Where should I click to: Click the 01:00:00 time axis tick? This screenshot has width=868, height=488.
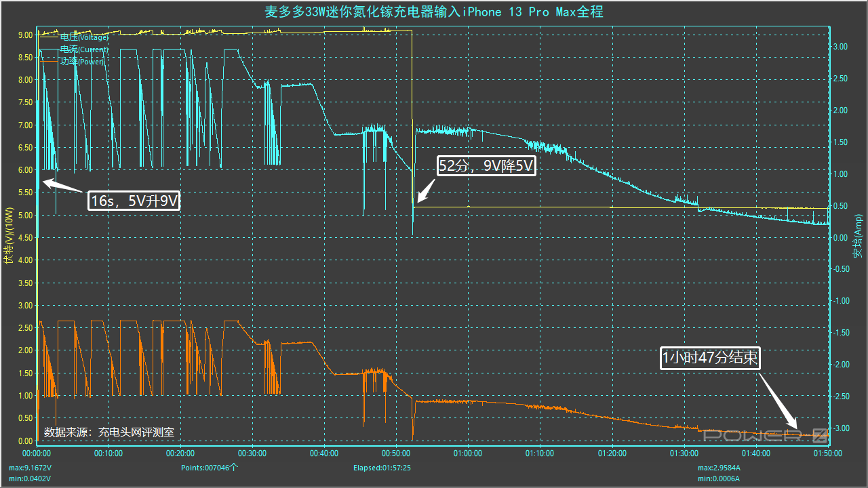[468, 453]
